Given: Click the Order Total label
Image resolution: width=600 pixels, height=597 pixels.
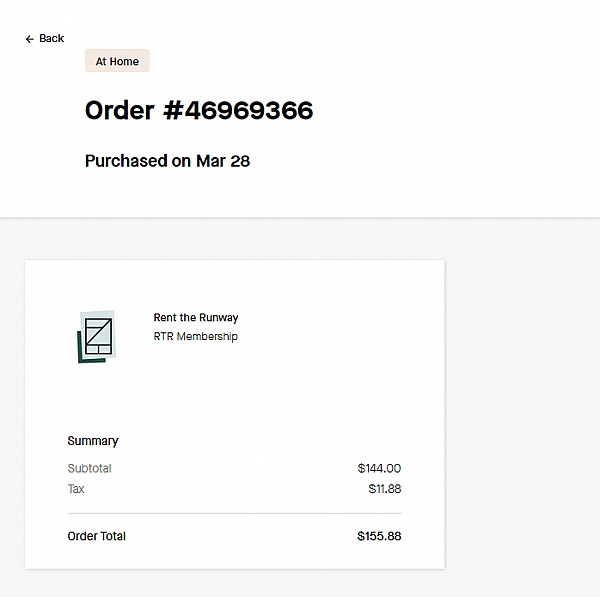Looking at the screenshot, I should coord(96,536).
